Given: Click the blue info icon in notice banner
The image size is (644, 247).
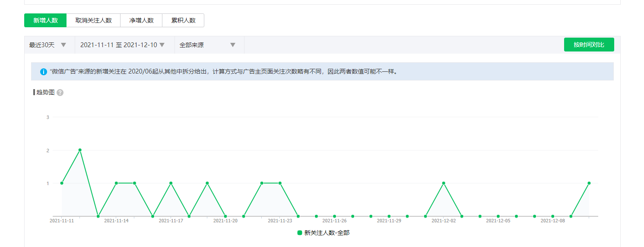Looking at the screenshot, I should 43,72.
